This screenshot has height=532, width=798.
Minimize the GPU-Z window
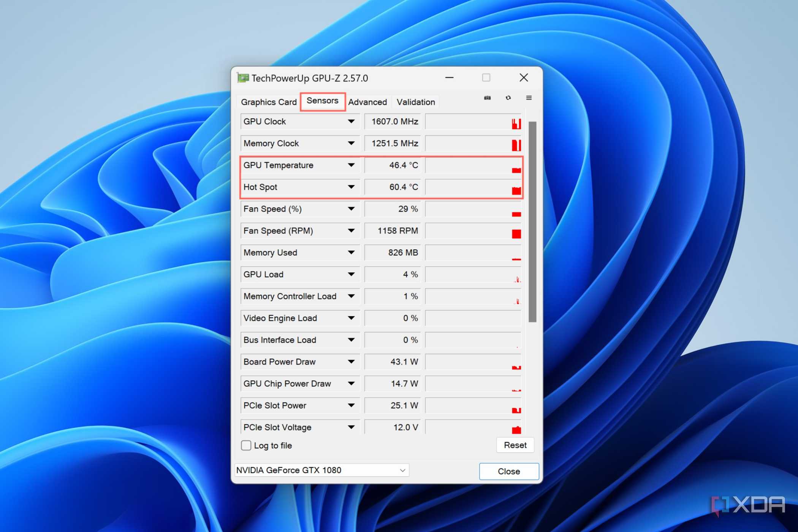pyautogui.click(x=450, y=78)
